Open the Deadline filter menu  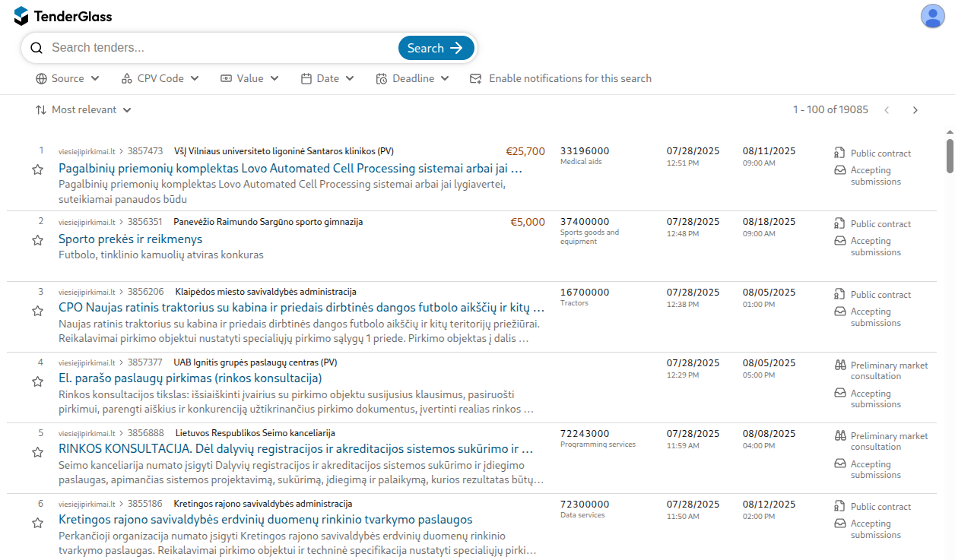412,78
